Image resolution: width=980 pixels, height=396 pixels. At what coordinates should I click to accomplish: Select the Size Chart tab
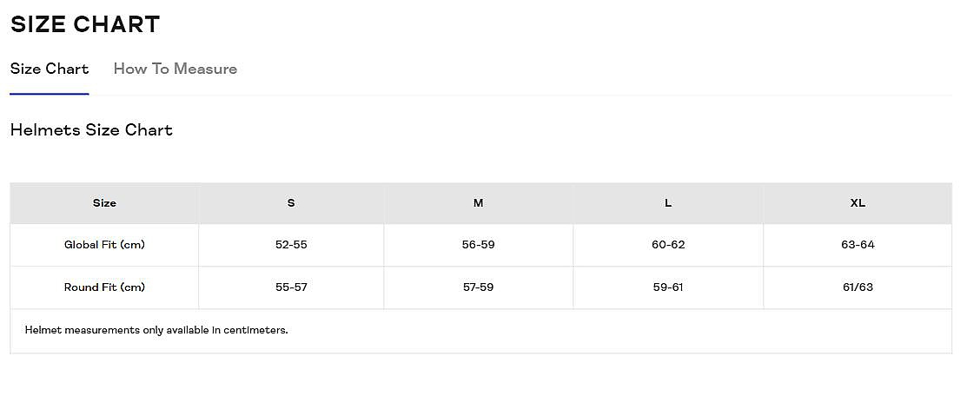[50, 69]
